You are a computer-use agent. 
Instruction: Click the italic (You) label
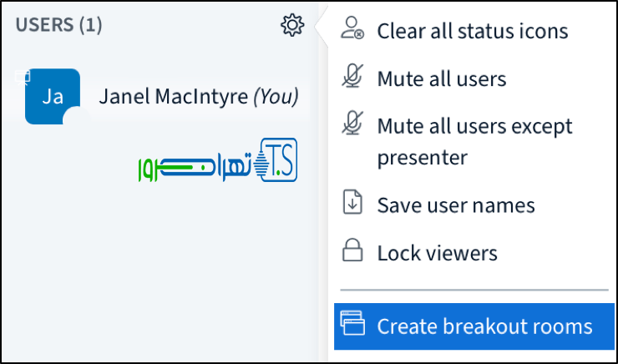pyautogui.click(x=276, y=97)
